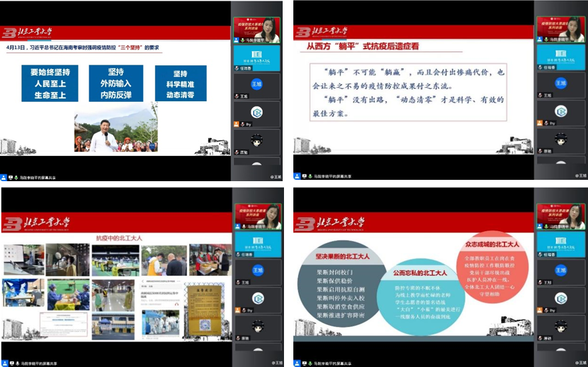Viewport: 588px width, 367px height.
Task: Click the blue 外防输入 内防反弹 box
Action: [115, 83]
